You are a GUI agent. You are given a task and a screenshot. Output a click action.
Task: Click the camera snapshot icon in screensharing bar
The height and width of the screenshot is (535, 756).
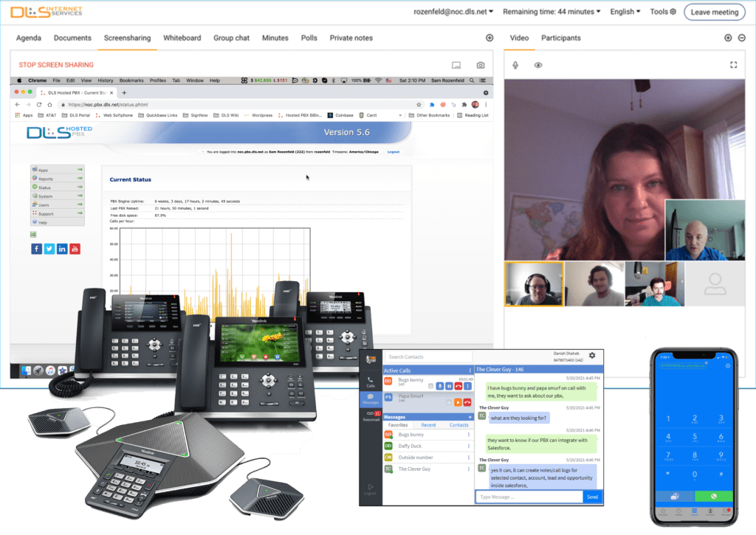coord(481,65)
